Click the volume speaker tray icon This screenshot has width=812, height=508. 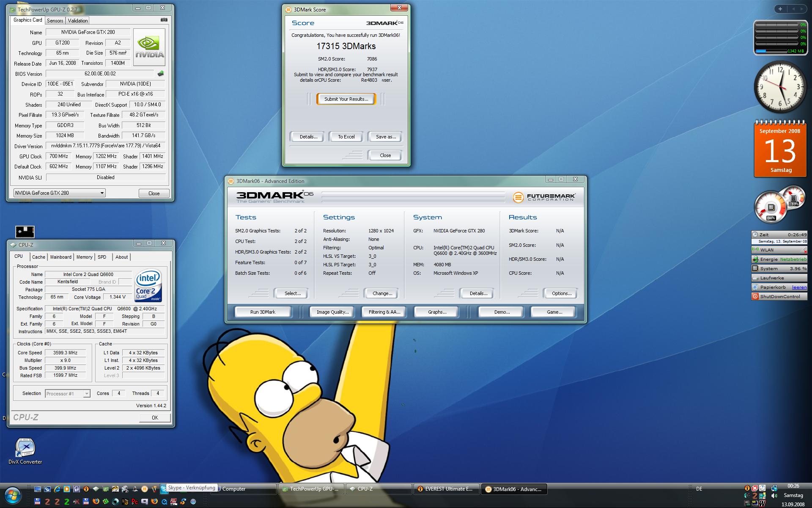(774, 495)
